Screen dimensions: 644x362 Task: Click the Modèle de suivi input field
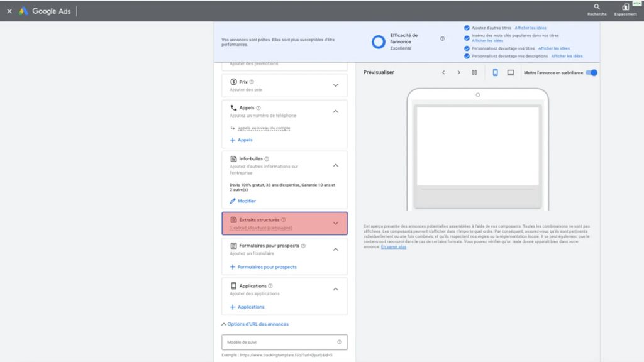pyautogui.click(x=284, y=342)
